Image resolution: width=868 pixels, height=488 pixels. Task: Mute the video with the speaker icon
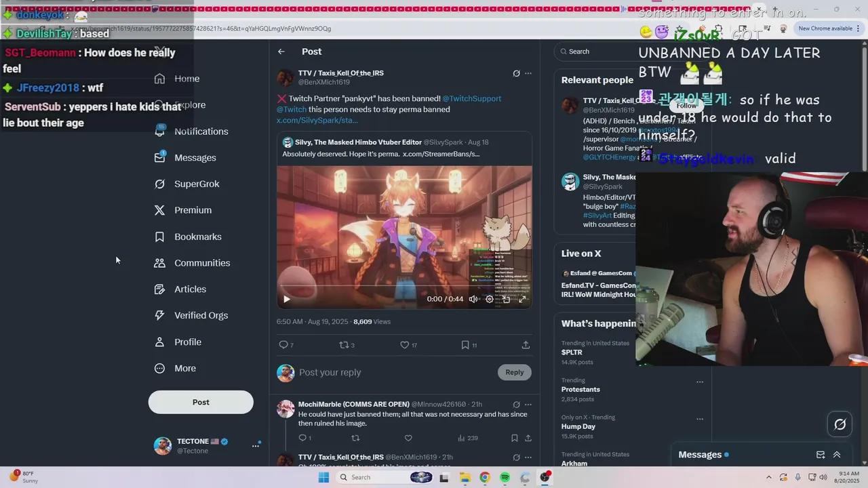pos(473,299)
